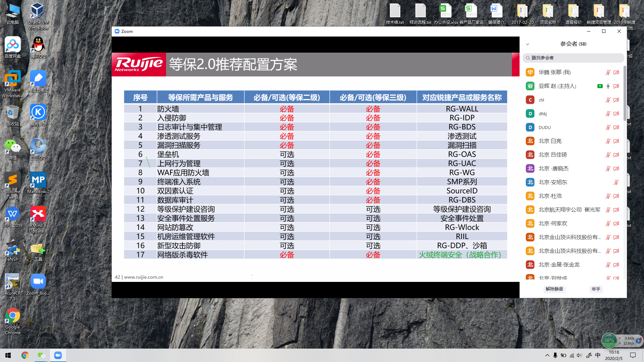Viewport: 644px width, 362px height.
Task: Select participant 北京 白亮 in list
Action: [x=573, y=141]
